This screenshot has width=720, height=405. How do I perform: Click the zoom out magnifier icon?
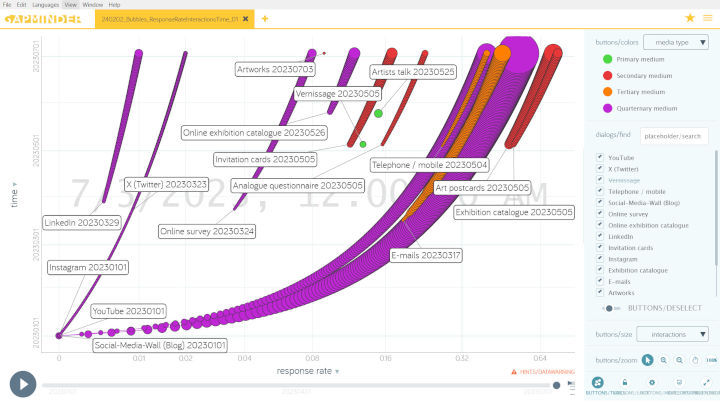679,360
